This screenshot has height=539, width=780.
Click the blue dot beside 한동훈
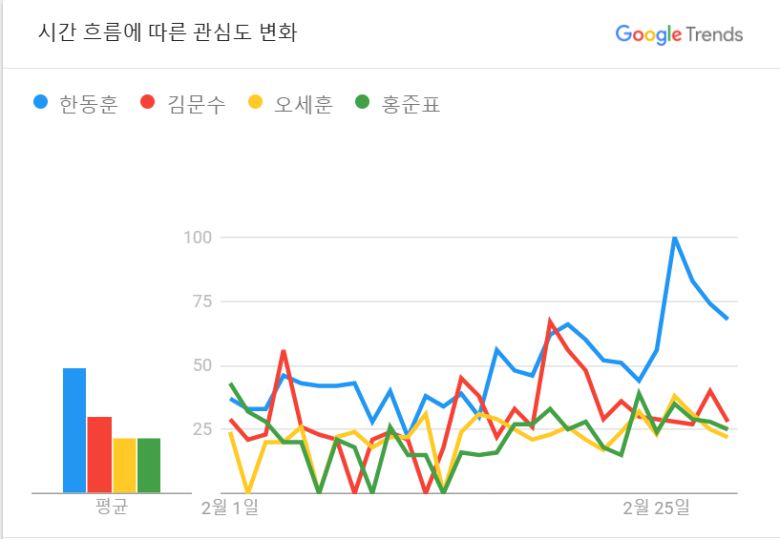click(41, 102)
